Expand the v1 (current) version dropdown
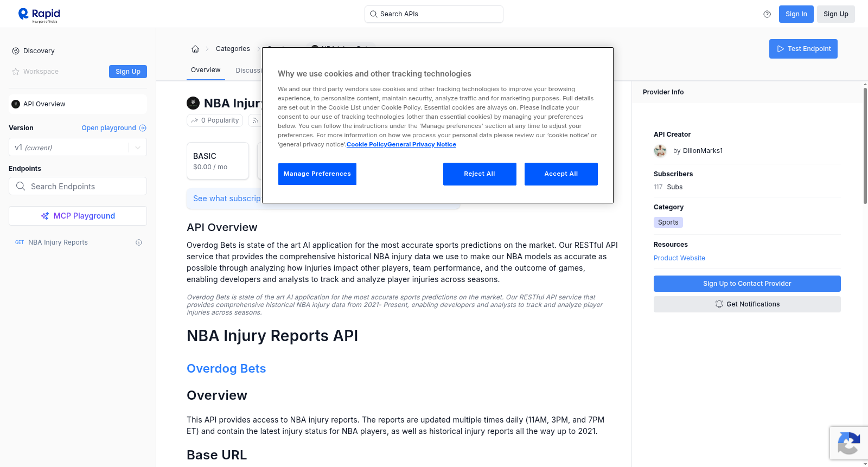 coord(78,148)
